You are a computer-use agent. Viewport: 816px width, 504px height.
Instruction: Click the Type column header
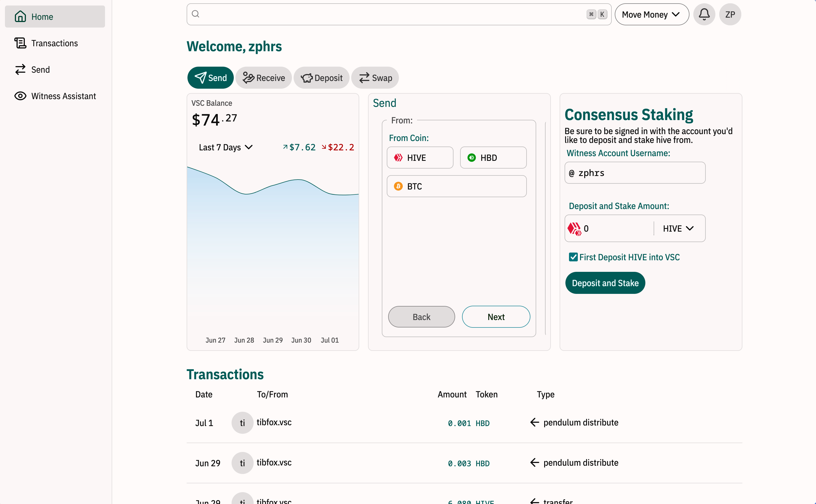coord(546,394)
